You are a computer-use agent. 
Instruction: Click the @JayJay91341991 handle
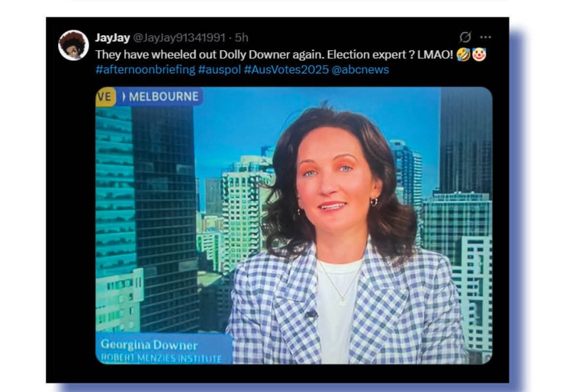(179, 38)
